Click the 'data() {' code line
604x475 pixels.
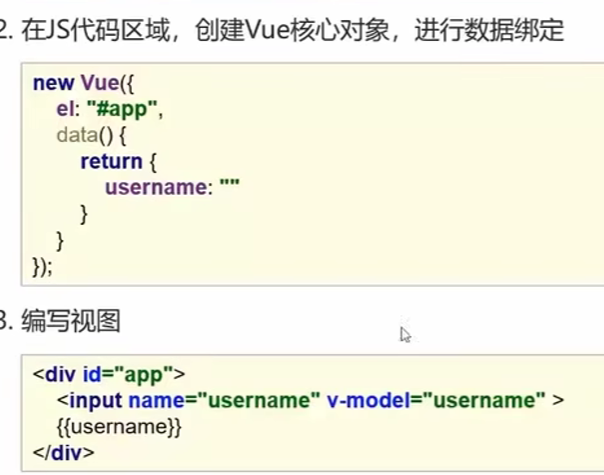[91, 136]
